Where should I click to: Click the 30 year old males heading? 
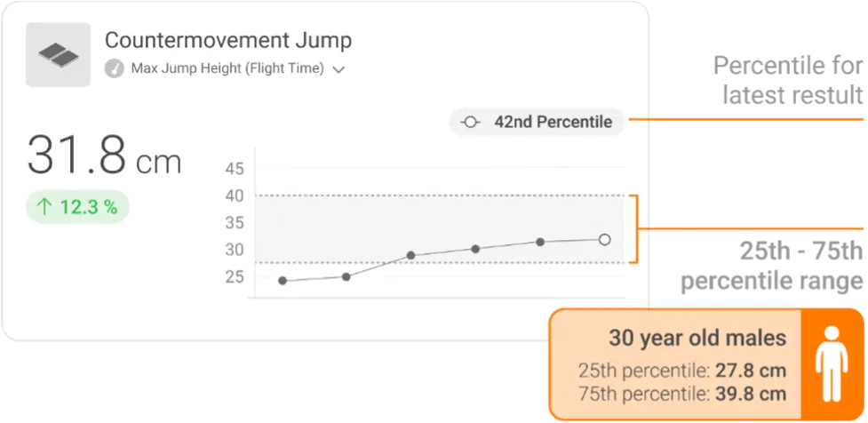[x=697, y=339]
